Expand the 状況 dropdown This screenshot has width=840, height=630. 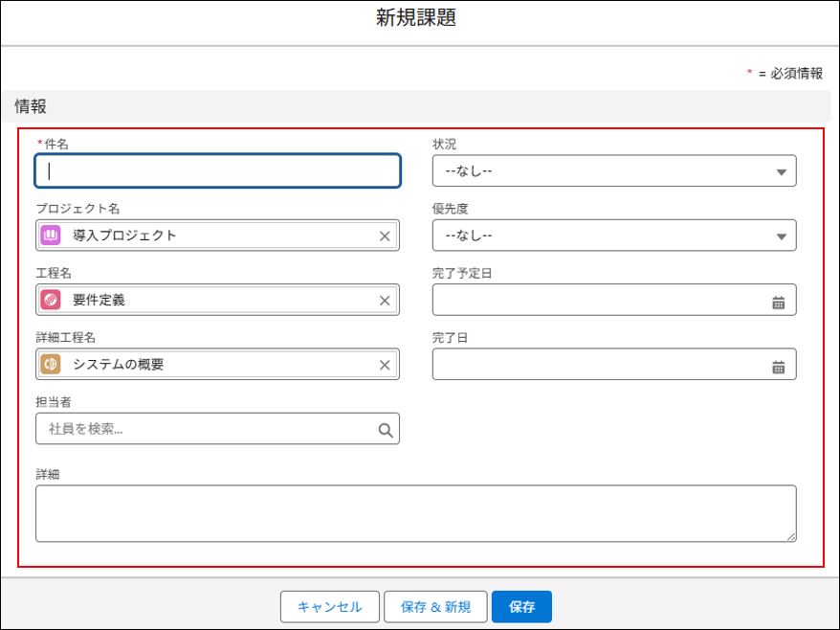(x=614, y=171)
